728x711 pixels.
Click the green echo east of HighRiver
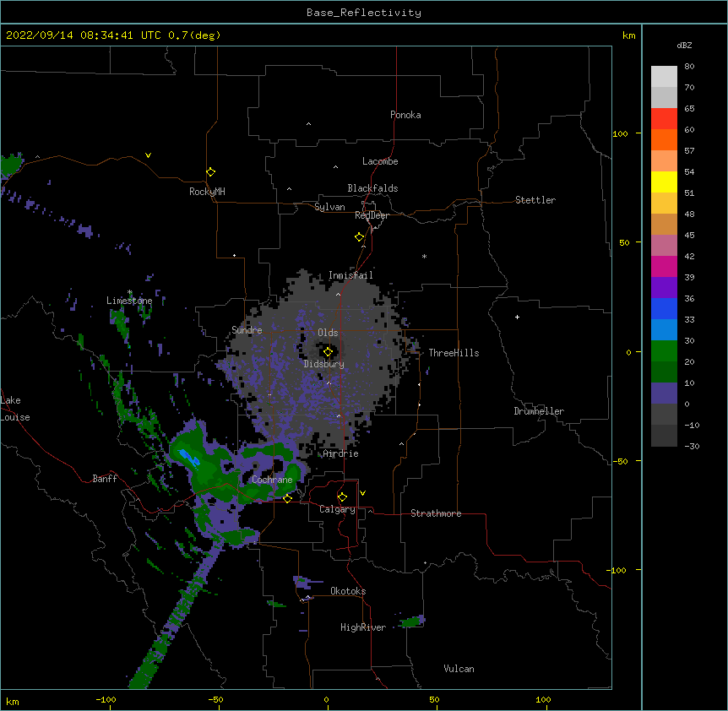(412, 621)
